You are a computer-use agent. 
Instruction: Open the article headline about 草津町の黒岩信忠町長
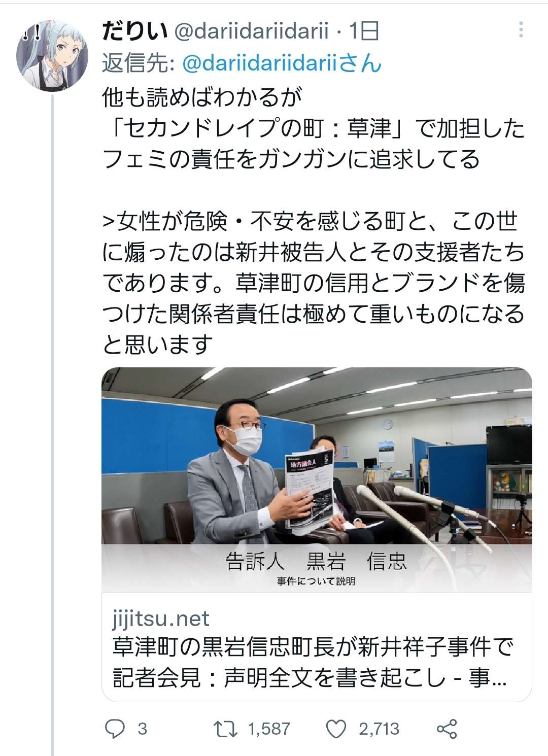pyautogui.click(x=313, y=662)
